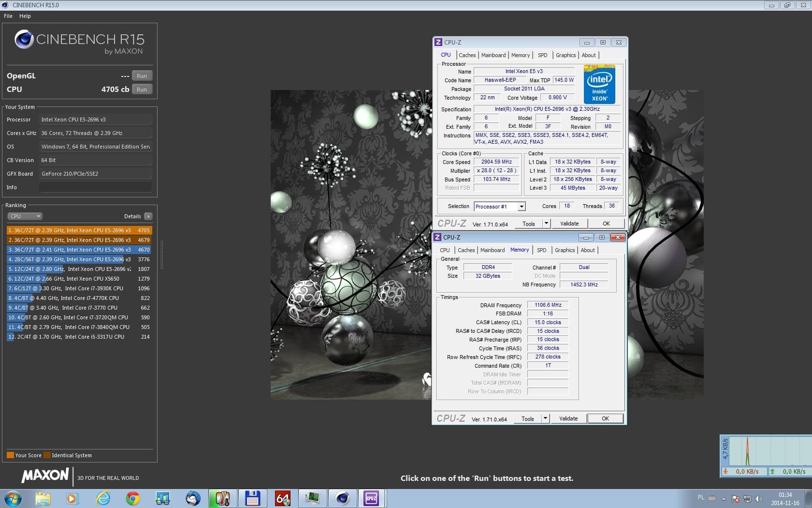The height and width of the screenshot is (508, 812).
Task: Open the Action Center flag icon
Action: pos(736,498)
